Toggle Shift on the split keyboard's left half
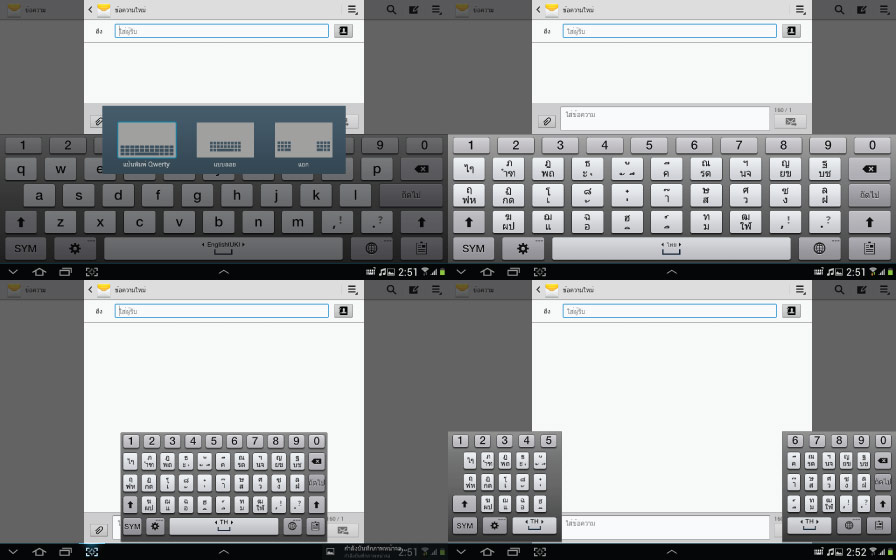 click(x=465, y=504)
